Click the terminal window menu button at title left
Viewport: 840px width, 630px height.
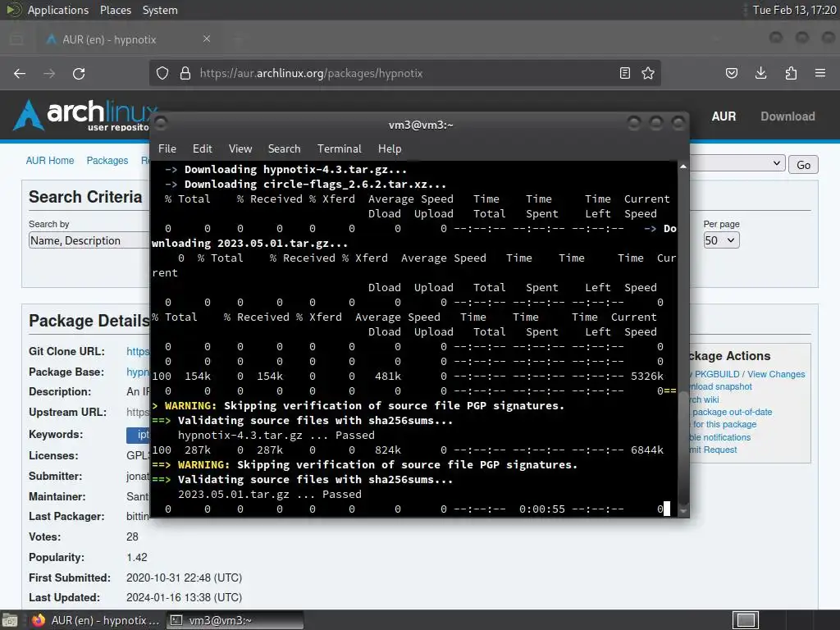point(161,124)
